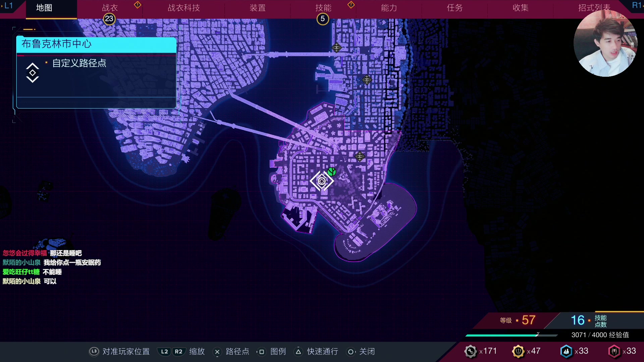Click the 3071 / 4000 经验值 text

600,335
